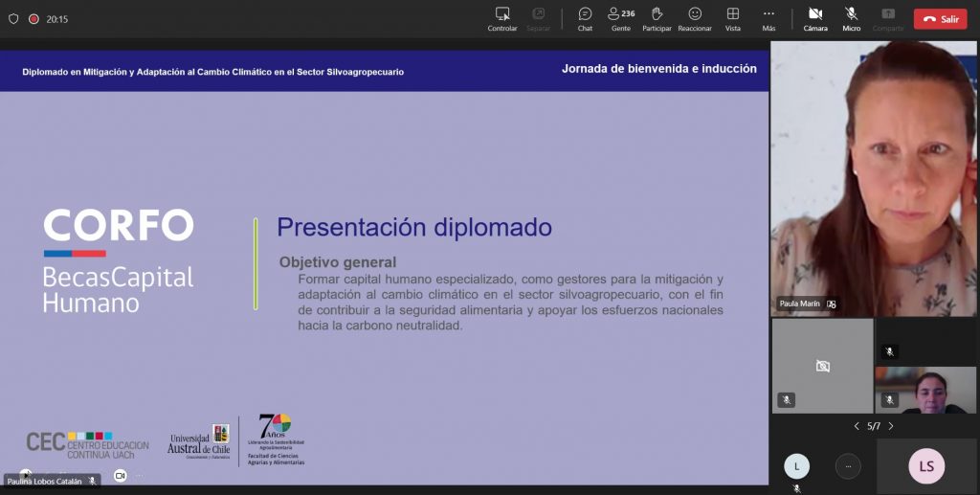Screen dimensions: 980x495
Task: Raise hand with Participar button
Action: pyautogui.click(x=657, y=18)
